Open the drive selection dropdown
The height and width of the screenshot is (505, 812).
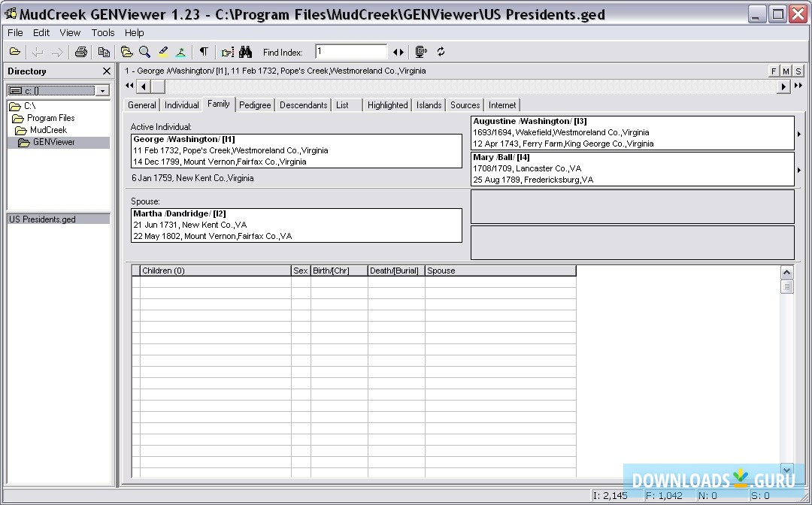[102, 91]
